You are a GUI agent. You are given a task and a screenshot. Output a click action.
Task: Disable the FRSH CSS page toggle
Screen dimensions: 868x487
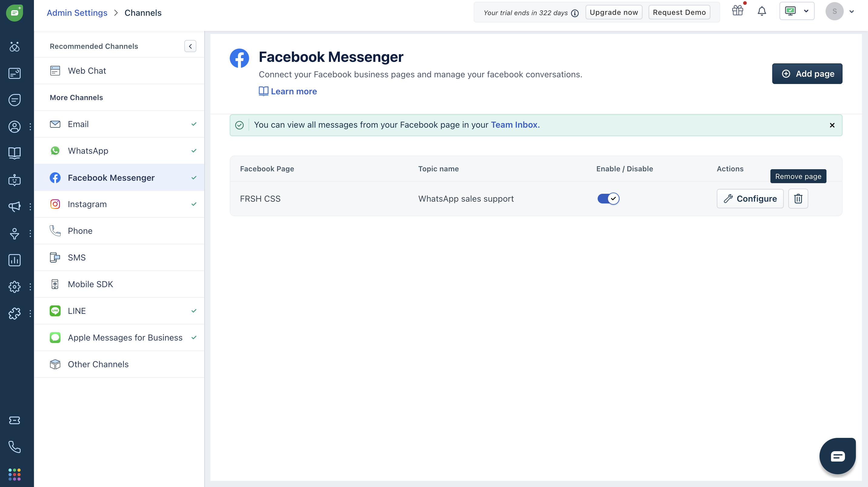(608, 199)
